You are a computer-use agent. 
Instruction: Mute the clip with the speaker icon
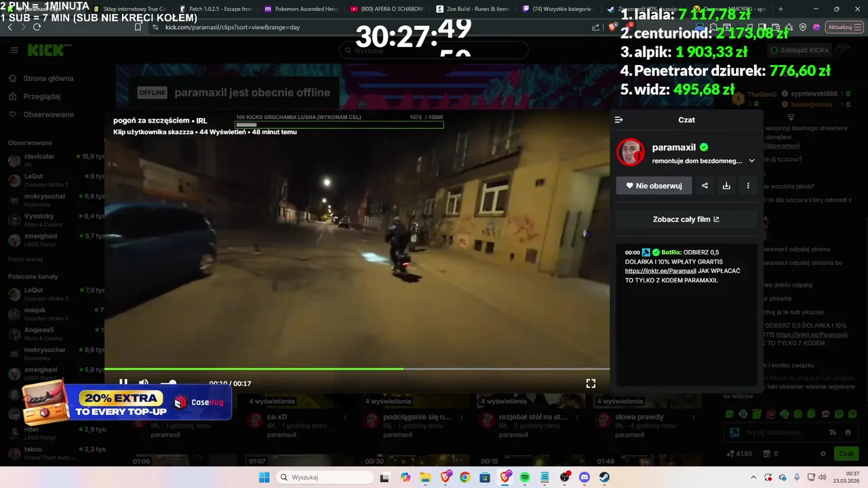[143, 383]
